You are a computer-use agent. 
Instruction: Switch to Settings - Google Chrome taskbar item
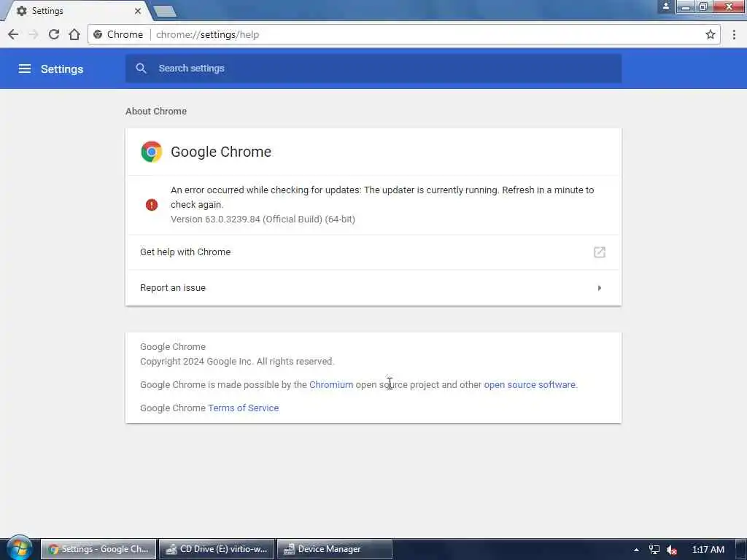(x=98, y=549)
